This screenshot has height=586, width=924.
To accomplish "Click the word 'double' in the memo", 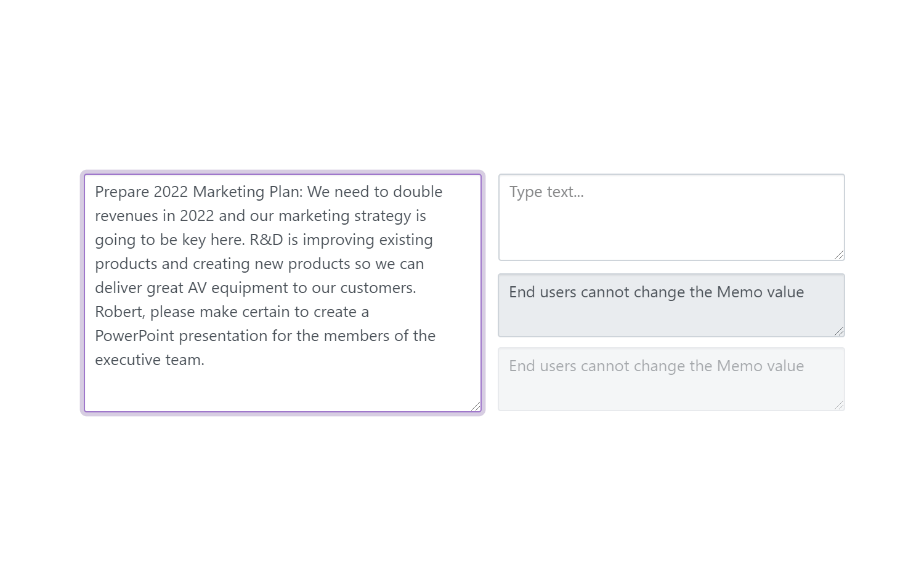I will [418, 192].
